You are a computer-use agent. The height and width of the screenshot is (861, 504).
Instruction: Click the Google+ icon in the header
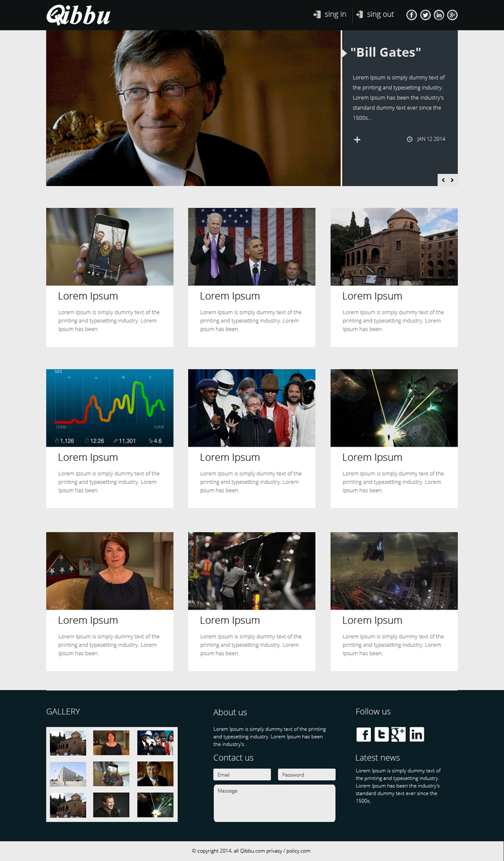click(452, 15)
